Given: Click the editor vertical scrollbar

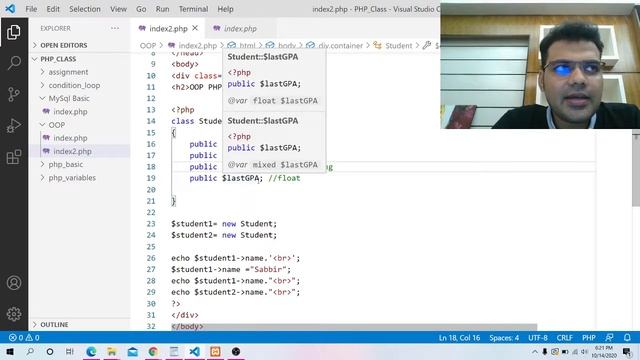Looking at the screenshot, I should [x=636, y=171].
